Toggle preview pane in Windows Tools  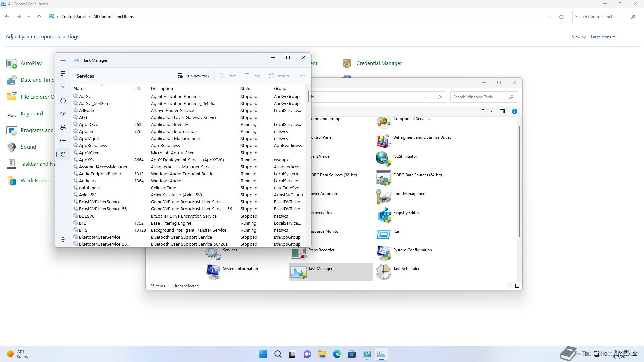502,111
